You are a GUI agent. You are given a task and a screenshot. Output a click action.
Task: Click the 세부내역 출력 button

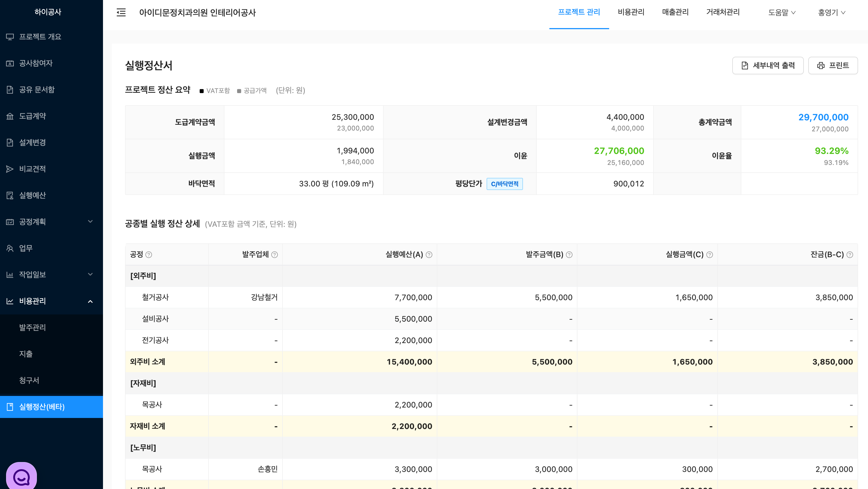(767, 65)
